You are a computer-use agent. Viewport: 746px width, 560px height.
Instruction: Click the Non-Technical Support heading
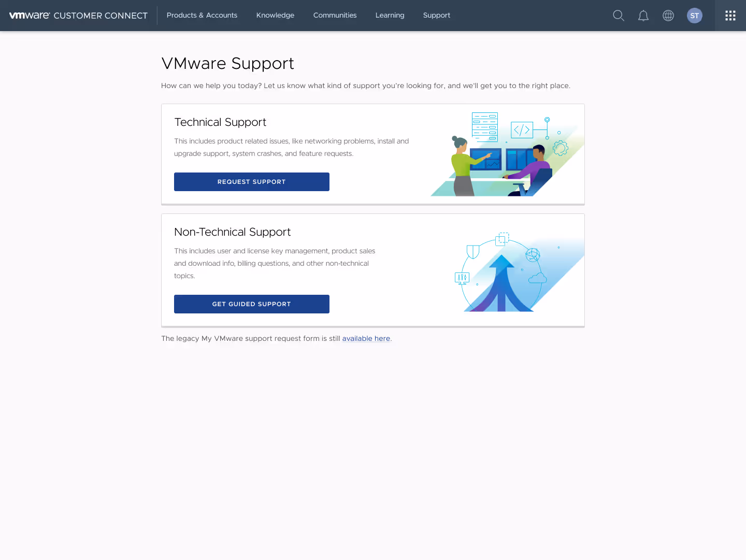pyautogui.click(x=233, y=232)
